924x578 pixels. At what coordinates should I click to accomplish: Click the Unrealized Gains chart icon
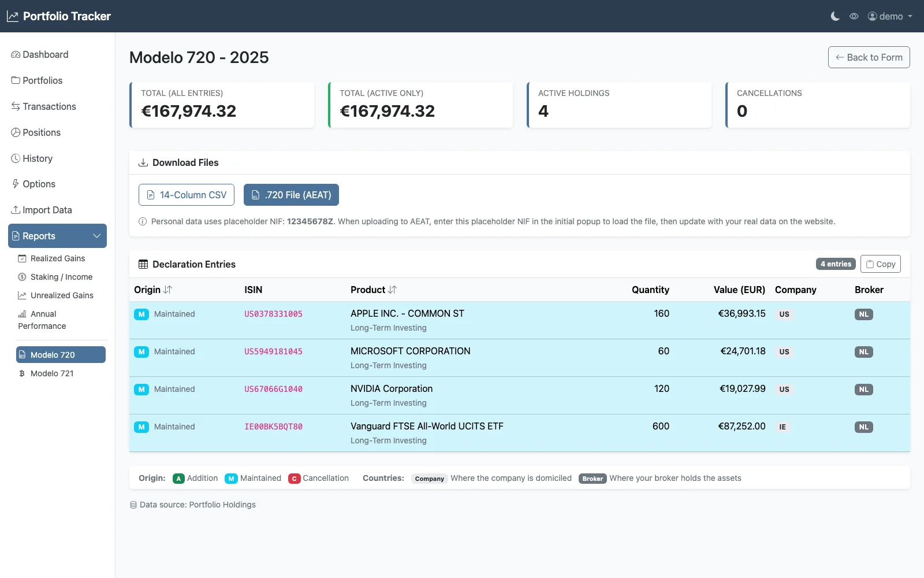[22, 295]
